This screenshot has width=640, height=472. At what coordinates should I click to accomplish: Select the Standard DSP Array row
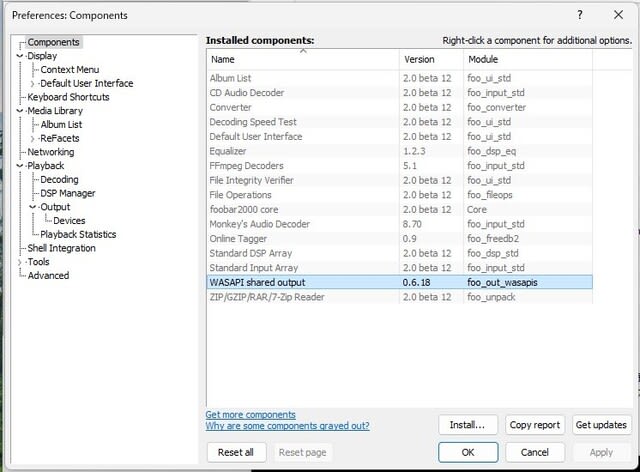pos(400,254)
